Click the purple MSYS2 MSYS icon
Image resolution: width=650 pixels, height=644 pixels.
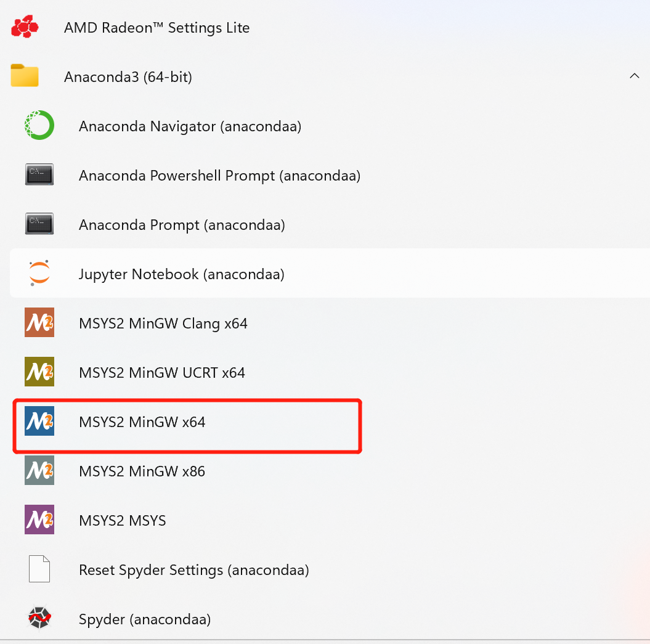[x=39, y=520]
